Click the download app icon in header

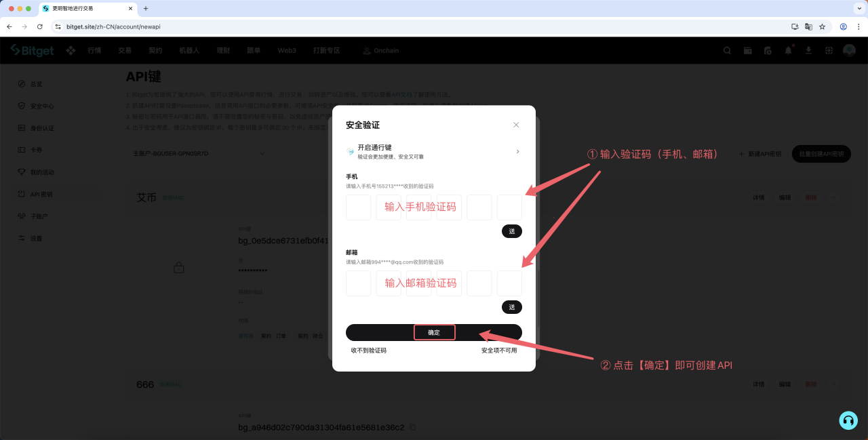point(808,51)
